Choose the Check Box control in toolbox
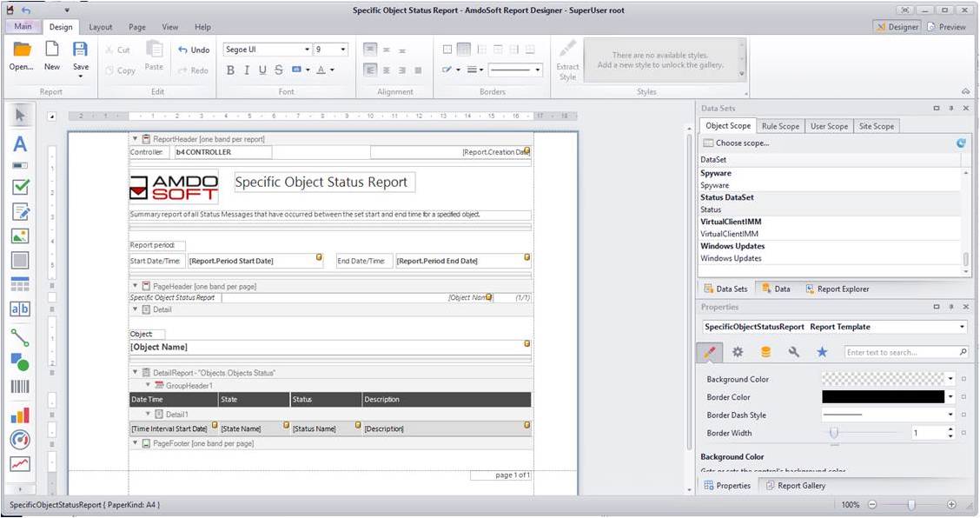 pos(20,187)
